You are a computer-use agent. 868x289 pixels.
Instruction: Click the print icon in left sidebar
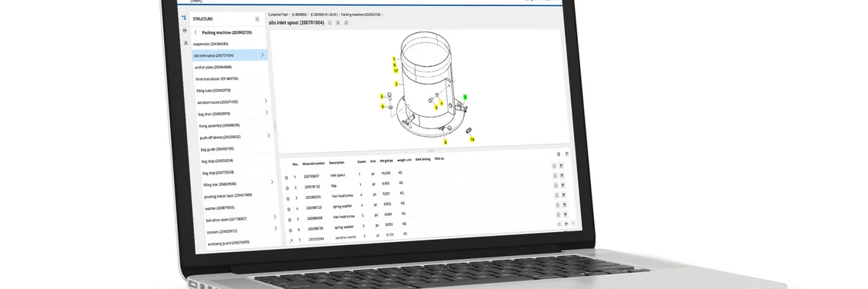coord(185,31)
